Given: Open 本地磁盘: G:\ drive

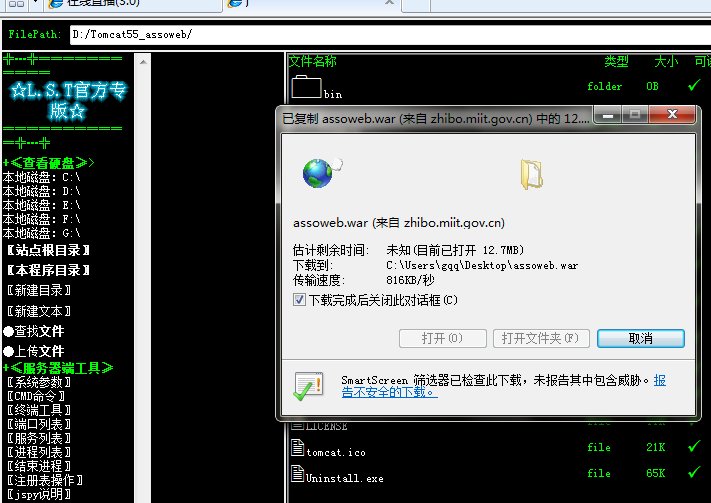Looking at the screenshot, I should pyautogui.click(x=42, y=234).
